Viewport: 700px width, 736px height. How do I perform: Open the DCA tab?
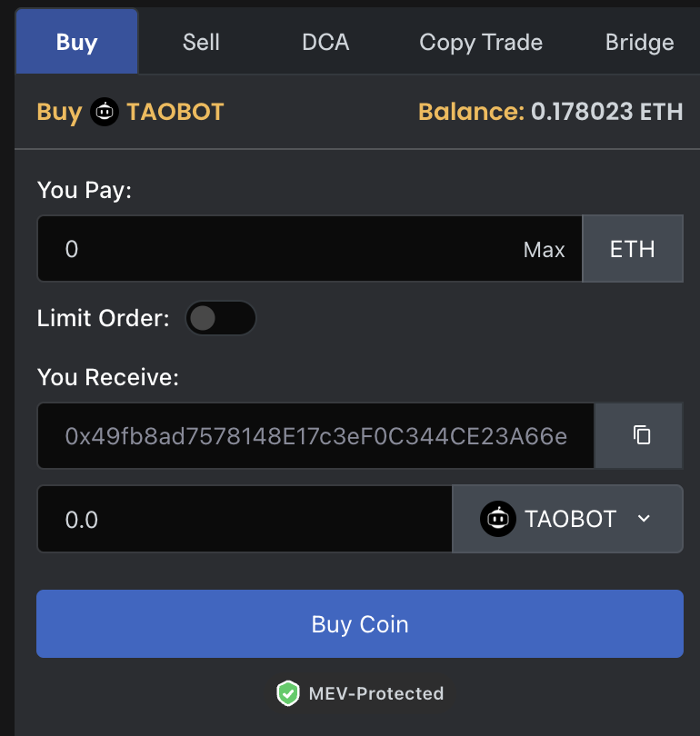(325, 42)
